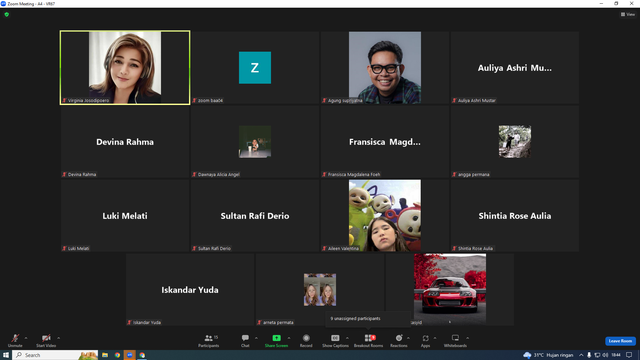Open the Participants panel
640x360 pixels.
tap(209, 340)
